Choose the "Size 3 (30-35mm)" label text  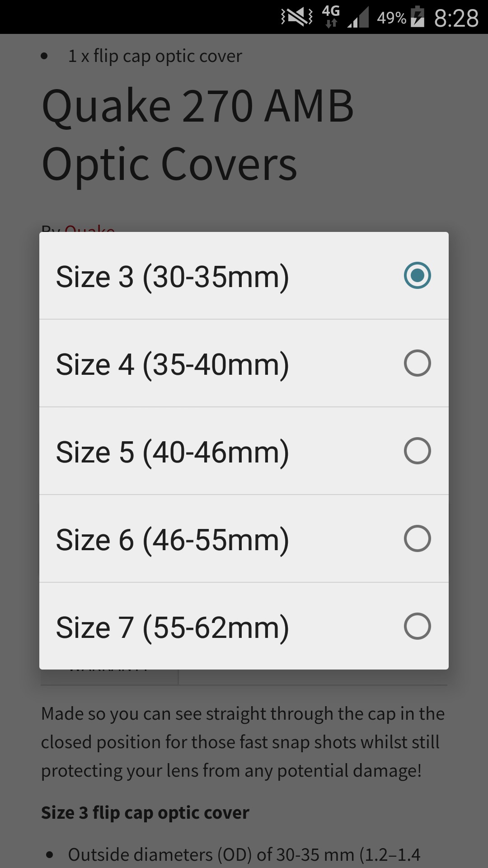[172, 276]
